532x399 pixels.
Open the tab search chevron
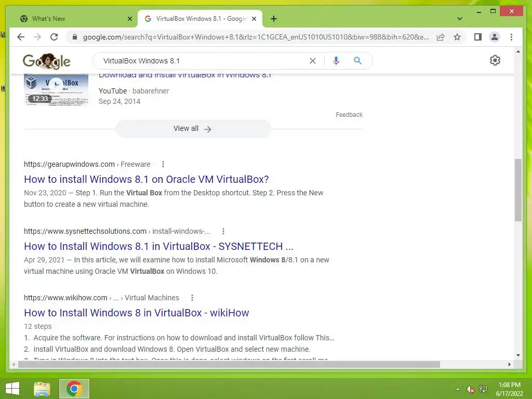pyautogui.click(x=460, y=19)
